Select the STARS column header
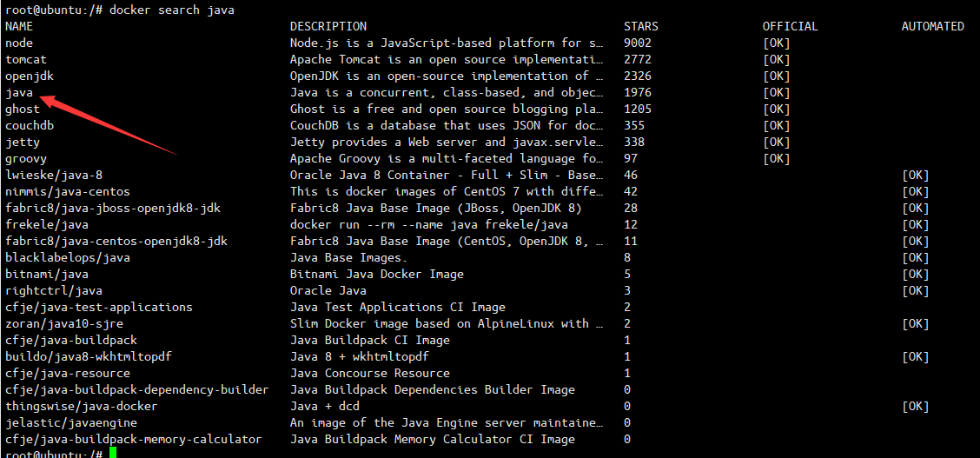The image size is (980, 458). point(640,27)
